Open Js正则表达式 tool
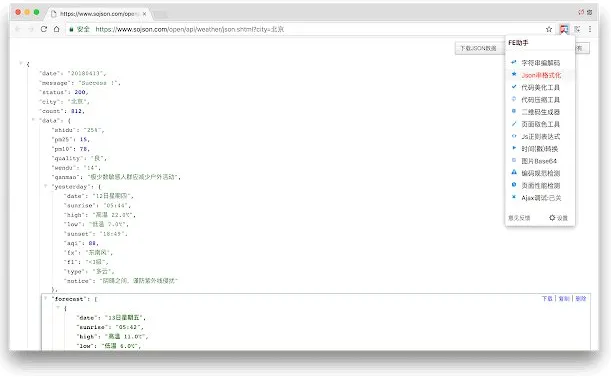Screen dimensions: 611x377 (x=540, y=136)
